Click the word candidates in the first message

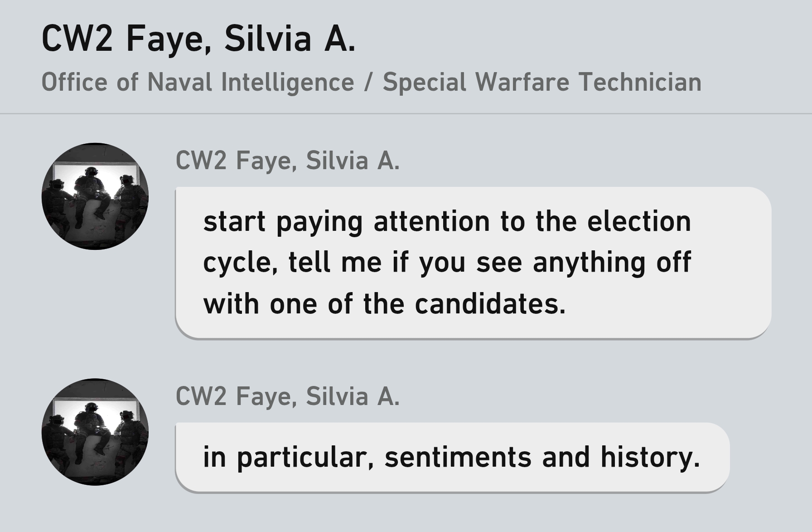(x=490, y=304)
